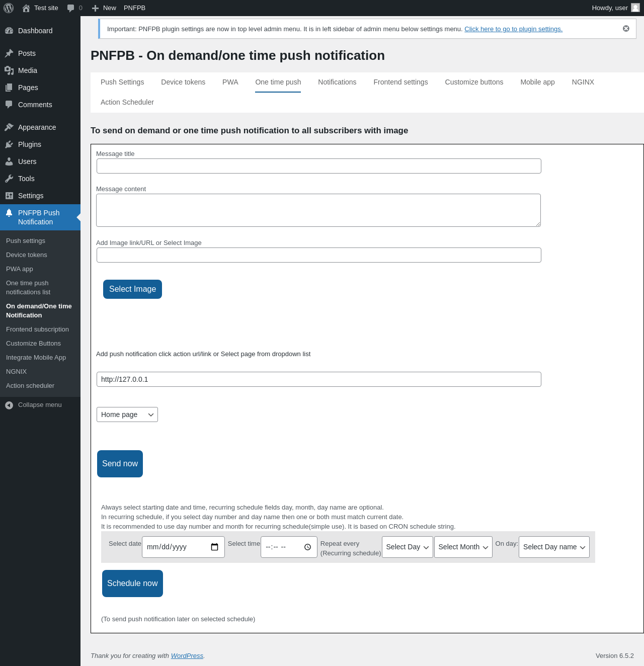Image resolution: width=644 pixels, height=666 pixels.
Task: Click the Users person icon
Action: click(9, 161)
